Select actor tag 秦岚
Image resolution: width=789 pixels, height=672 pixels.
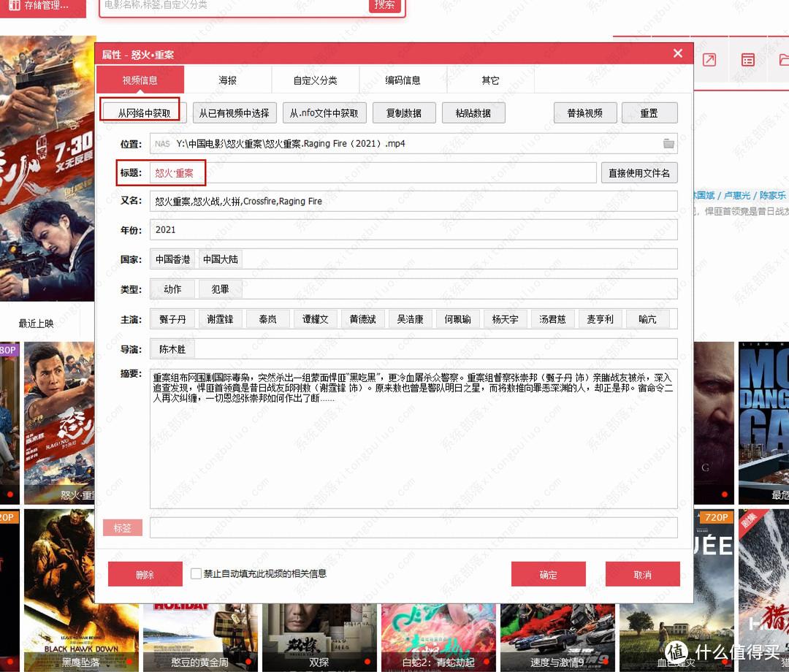point(267,319)
